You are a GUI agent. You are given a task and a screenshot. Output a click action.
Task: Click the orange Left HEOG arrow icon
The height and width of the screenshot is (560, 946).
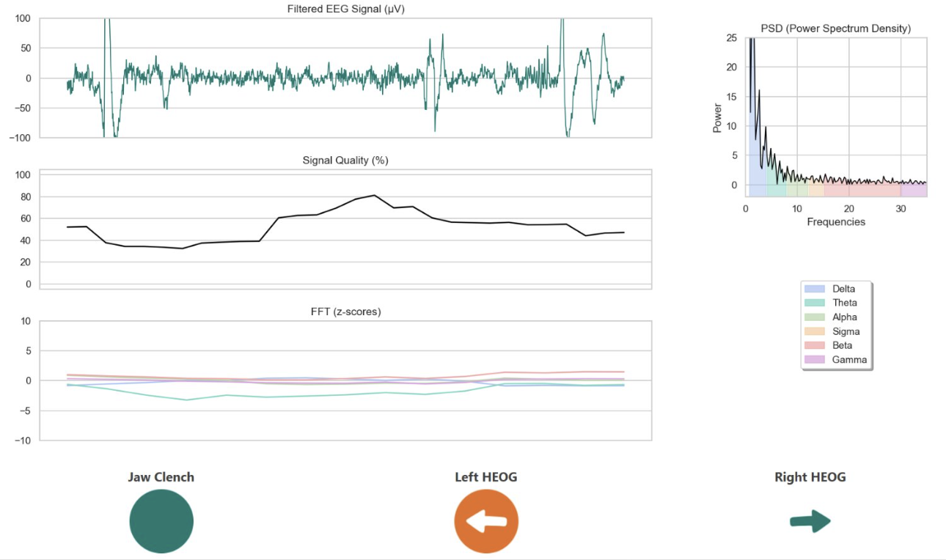click(486, 521)
